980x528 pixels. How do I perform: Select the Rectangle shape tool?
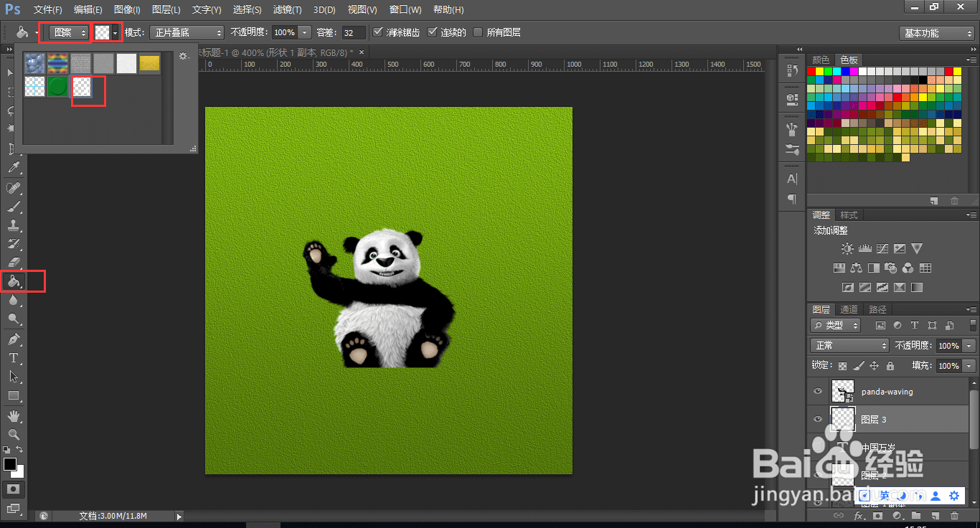click(13, 395)
